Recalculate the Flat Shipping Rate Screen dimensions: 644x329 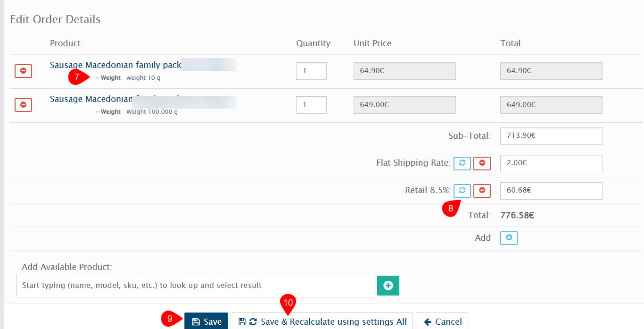(462, 163)
